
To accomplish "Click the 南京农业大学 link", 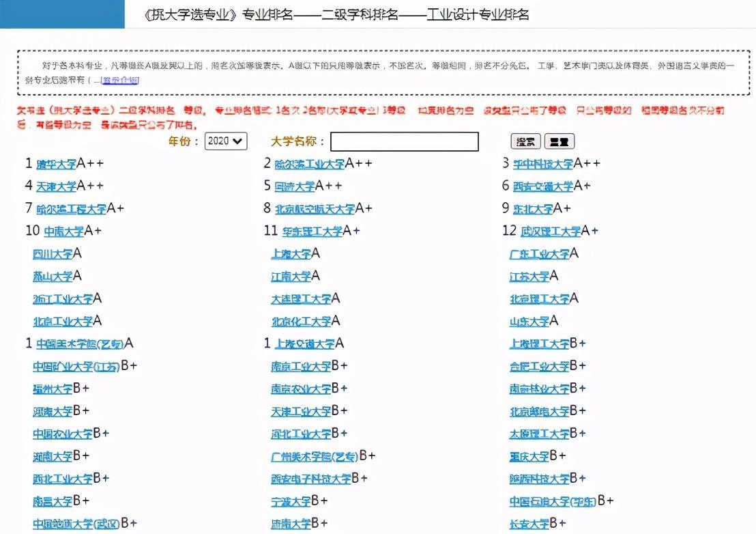I will (301, 389).
